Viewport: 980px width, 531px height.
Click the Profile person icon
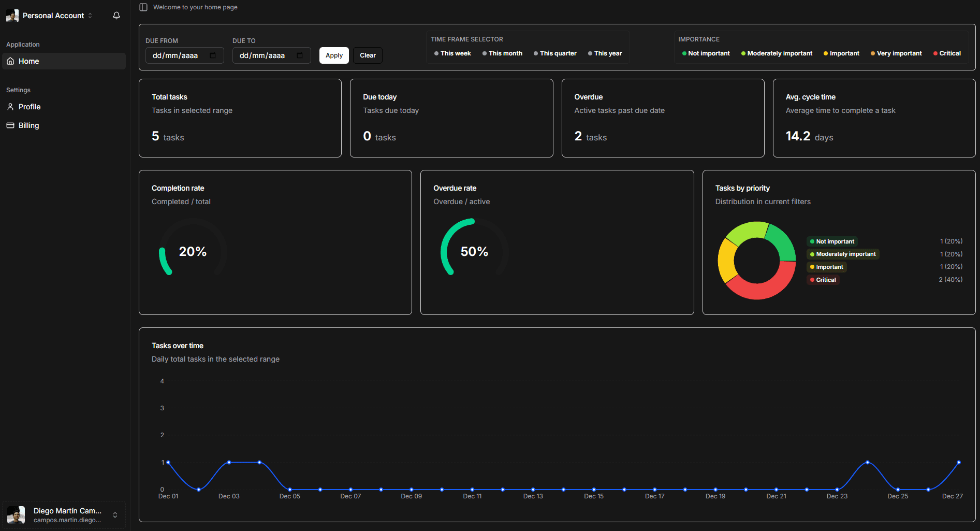tap(10, 107)
